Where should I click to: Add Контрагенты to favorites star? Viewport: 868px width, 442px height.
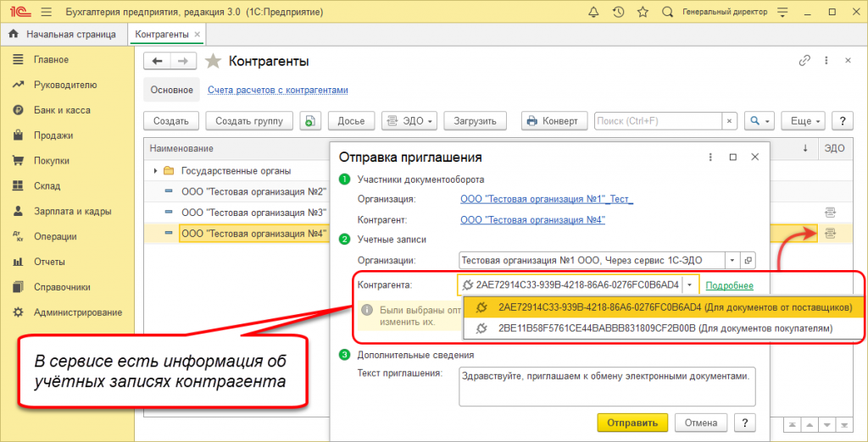tap(213, 62)
